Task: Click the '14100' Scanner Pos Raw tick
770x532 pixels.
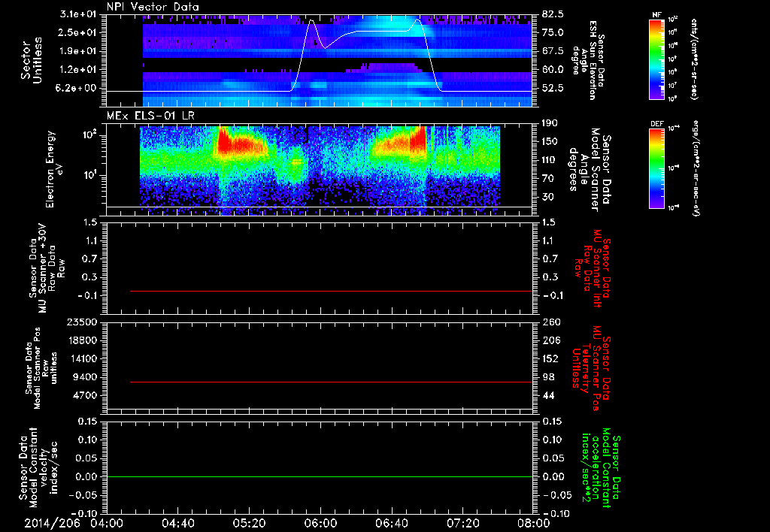Action: click(x=82, y=358)
